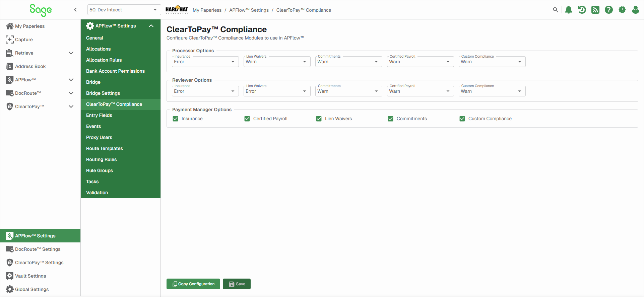Click the ClearToPay shield icon in sidebar
The image size is (644, 297).
click(x=10, y=106)
